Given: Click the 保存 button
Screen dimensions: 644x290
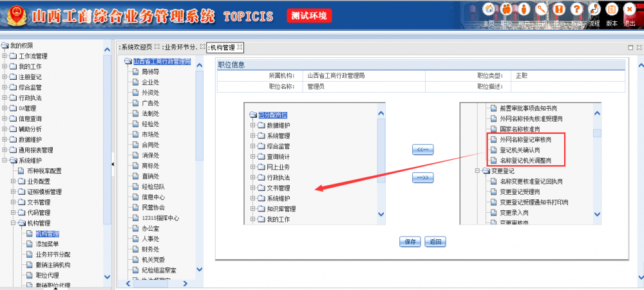Looking at the screenshot, I should pos(410,242).
